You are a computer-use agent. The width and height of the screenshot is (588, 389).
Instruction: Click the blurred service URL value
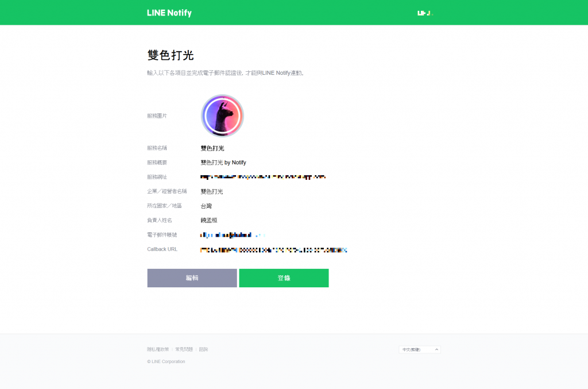click(x=263, y=176)
